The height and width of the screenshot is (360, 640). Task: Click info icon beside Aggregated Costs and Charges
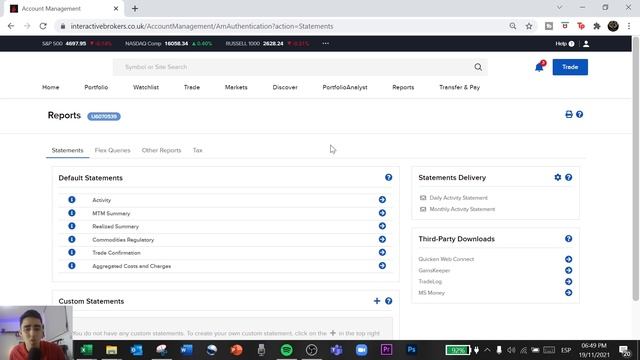click(x=72, y=266)
